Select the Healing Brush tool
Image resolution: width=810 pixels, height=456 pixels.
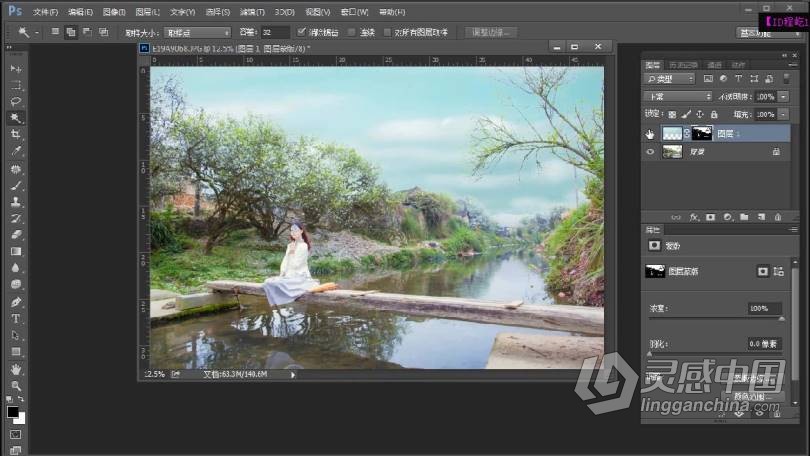click(x=15, y=169)
